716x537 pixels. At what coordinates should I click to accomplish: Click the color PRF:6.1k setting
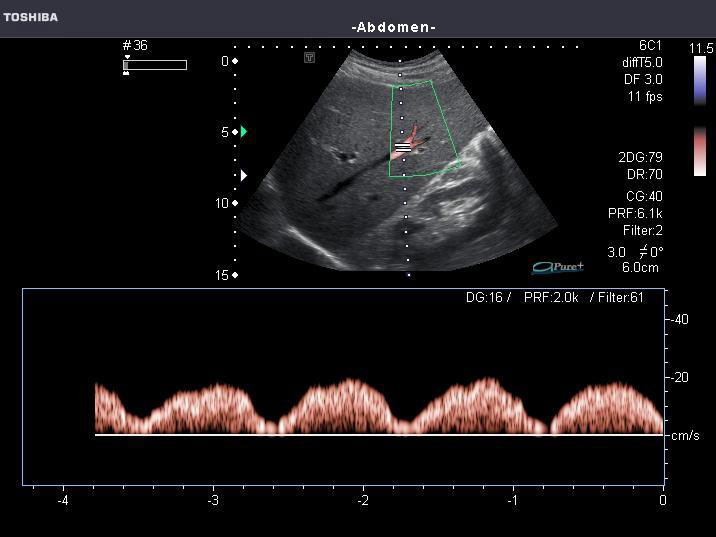pyautogui.click(x=635, y=213)
